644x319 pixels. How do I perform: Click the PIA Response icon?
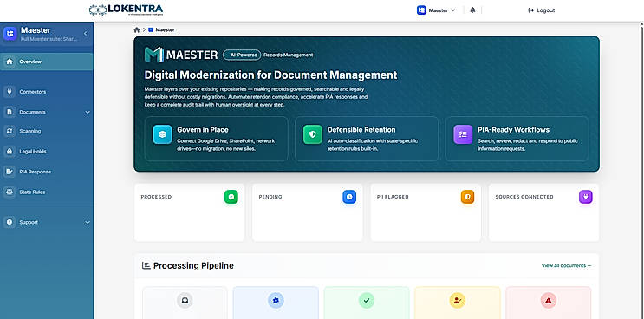tap(10, 172)
